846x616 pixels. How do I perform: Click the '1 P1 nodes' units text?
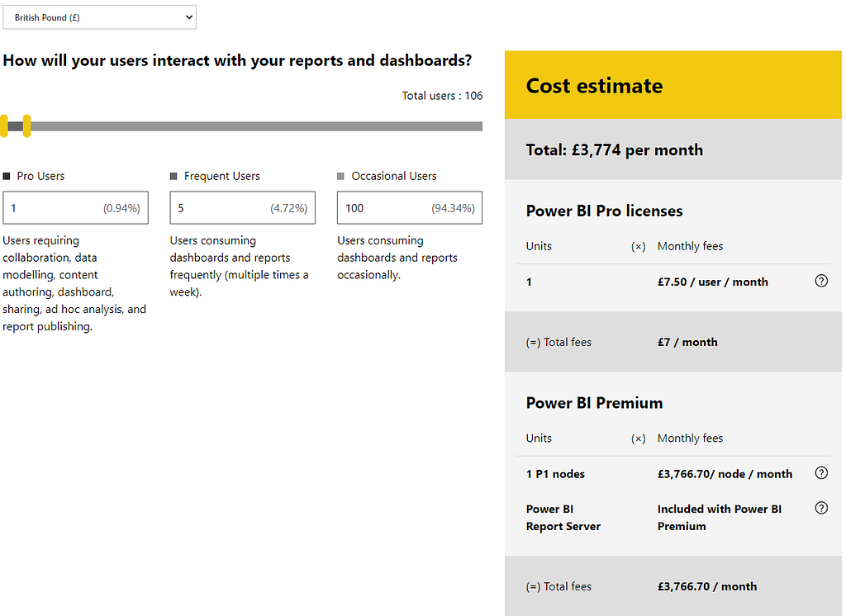[x=555, y=474]
